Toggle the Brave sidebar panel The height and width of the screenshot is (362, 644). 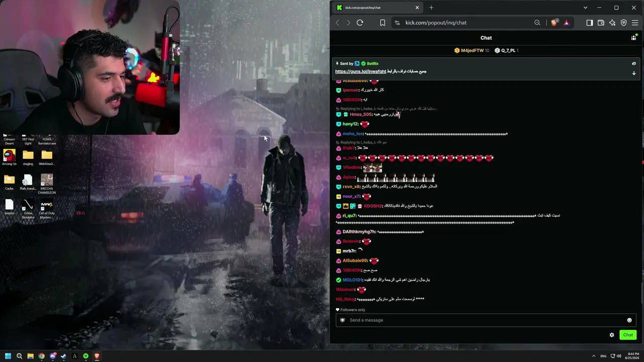[590, 23]
